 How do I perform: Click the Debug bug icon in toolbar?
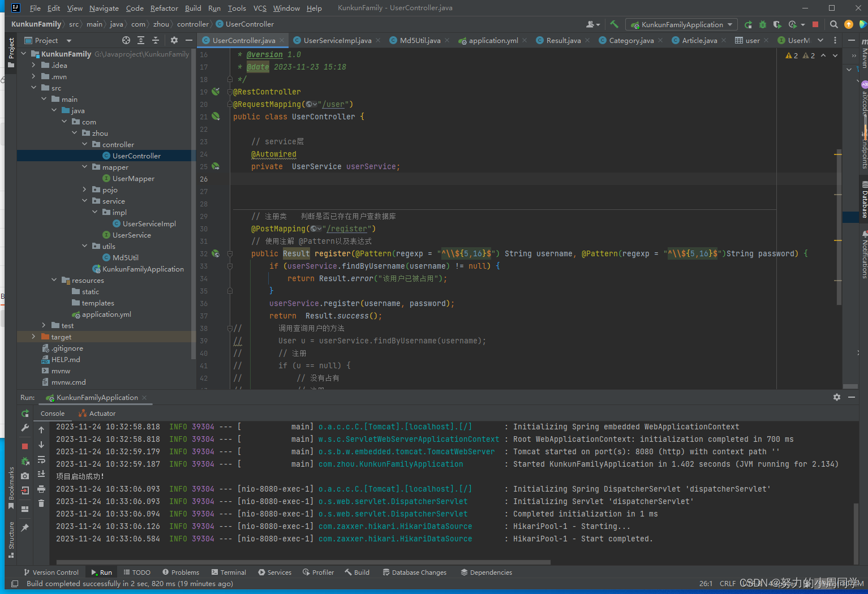[x=763, y=24]
